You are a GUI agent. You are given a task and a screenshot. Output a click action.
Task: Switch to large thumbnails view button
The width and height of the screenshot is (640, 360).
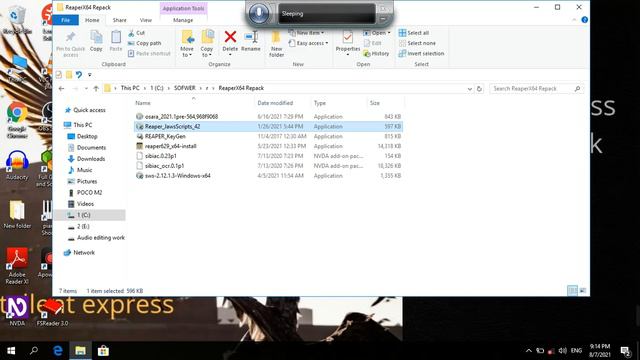pos(582,290)
